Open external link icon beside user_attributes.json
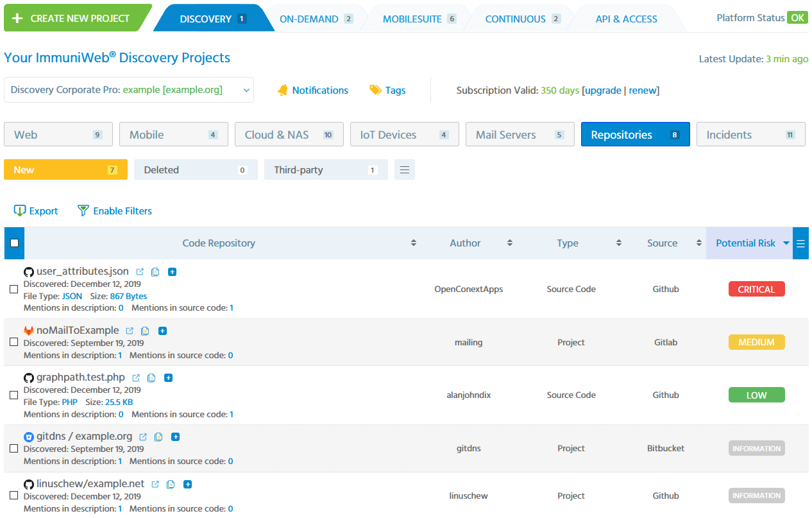 (140, 272)
